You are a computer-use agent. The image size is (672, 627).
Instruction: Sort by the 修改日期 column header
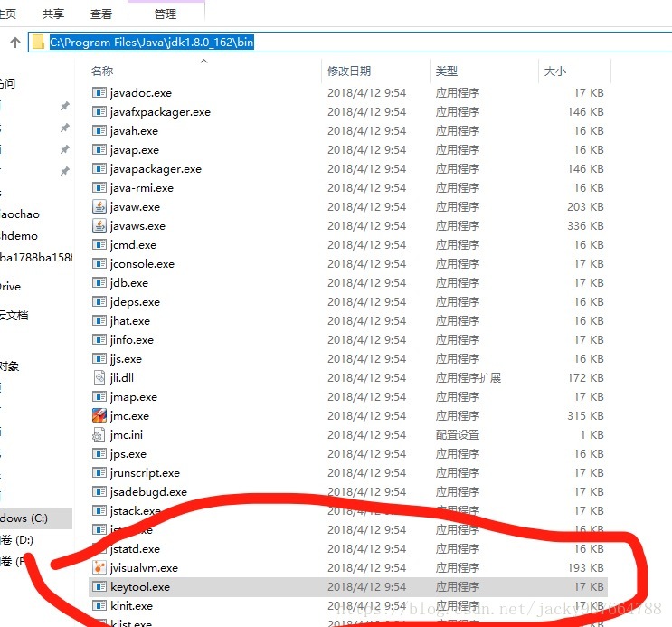[x=349, y=71]
